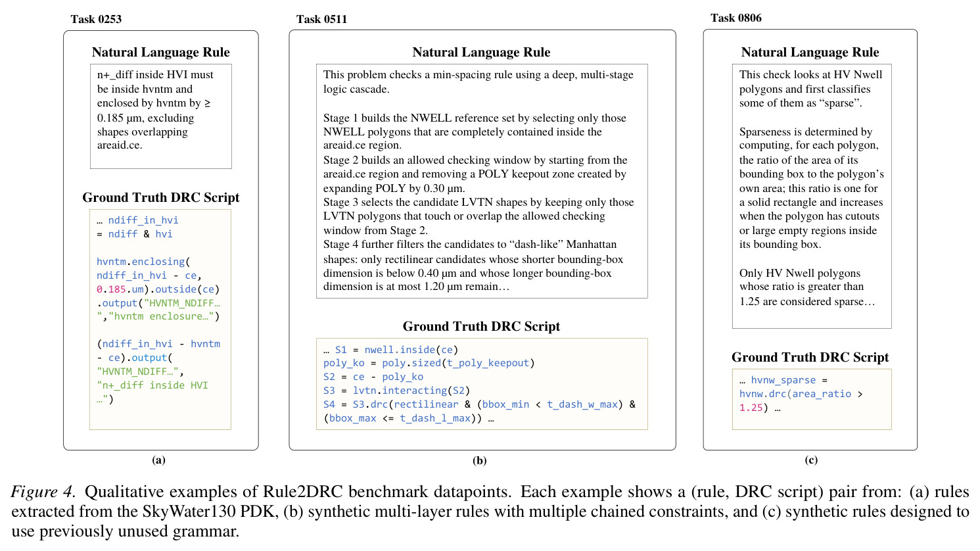Click 'Only HV Nwell polygons'

tap(800, 273)
